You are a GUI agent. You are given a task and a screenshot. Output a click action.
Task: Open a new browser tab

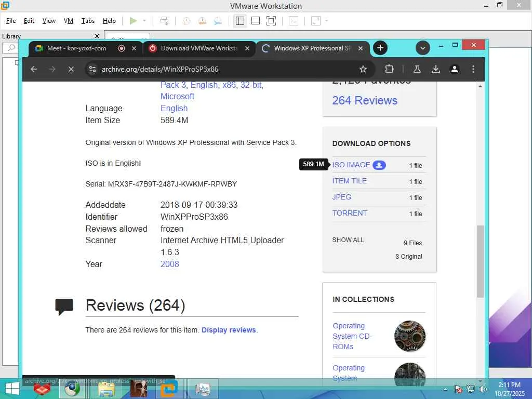pos(380,48)
